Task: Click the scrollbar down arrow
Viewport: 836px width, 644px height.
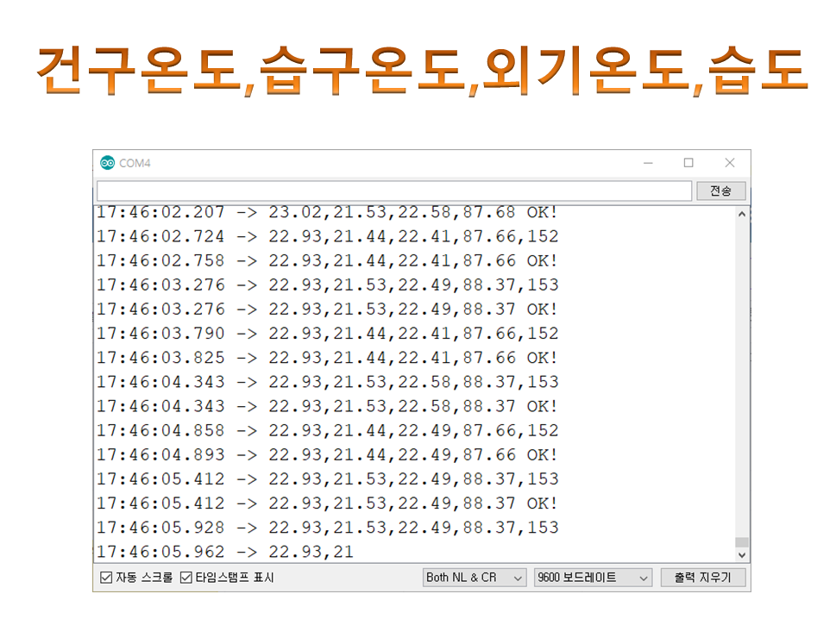Action: 742,555
